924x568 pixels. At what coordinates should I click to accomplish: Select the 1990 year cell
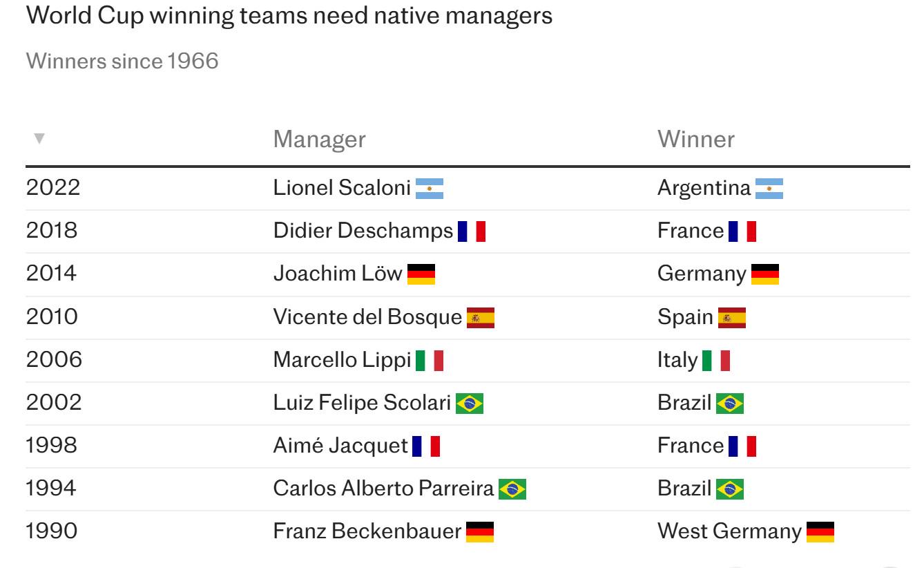(52, 531)
